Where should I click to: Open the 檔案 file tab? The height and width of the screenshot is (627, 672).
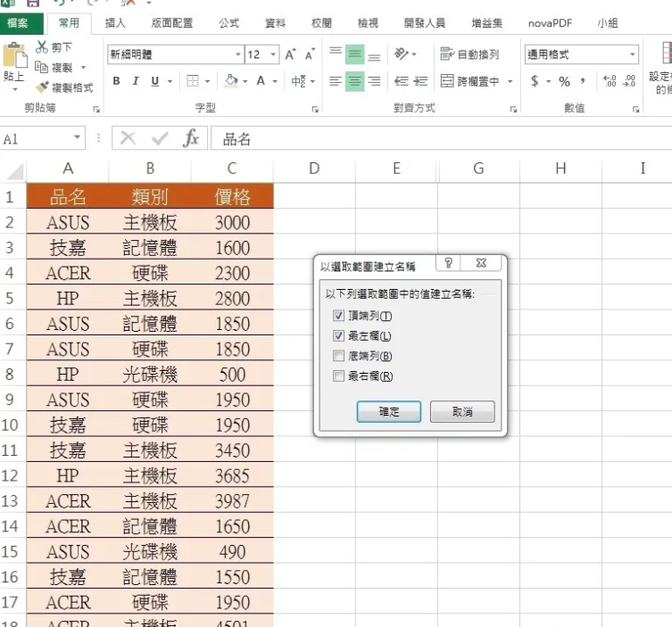18,23
